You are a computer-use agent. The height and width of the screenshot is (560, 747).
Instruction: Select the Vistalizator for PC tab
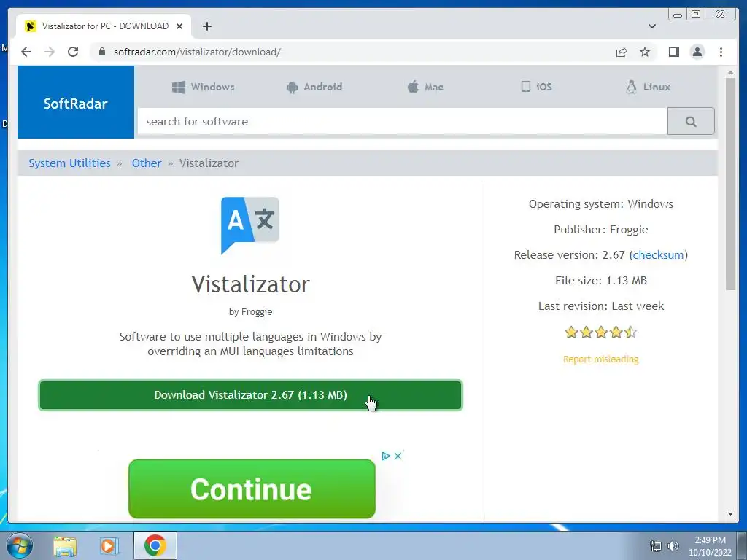point(104,26)
